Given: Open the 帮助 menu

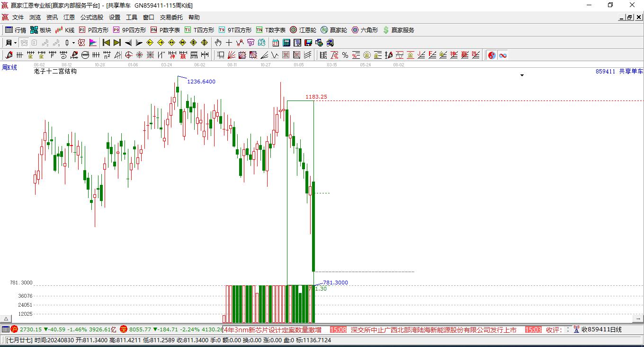Looking at the screenshot, I should pos(194,17).
